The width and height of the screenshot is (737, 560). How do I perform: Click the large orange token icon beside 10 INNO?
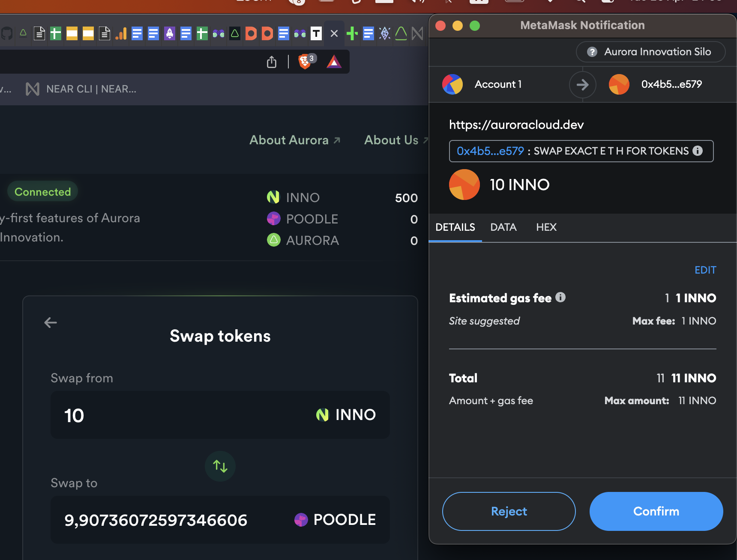[464, 185]
